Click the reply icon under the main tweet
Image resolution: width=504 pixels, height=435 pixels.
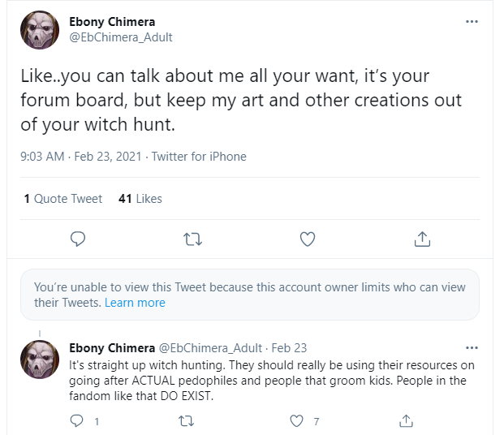(x=78, y=239)
